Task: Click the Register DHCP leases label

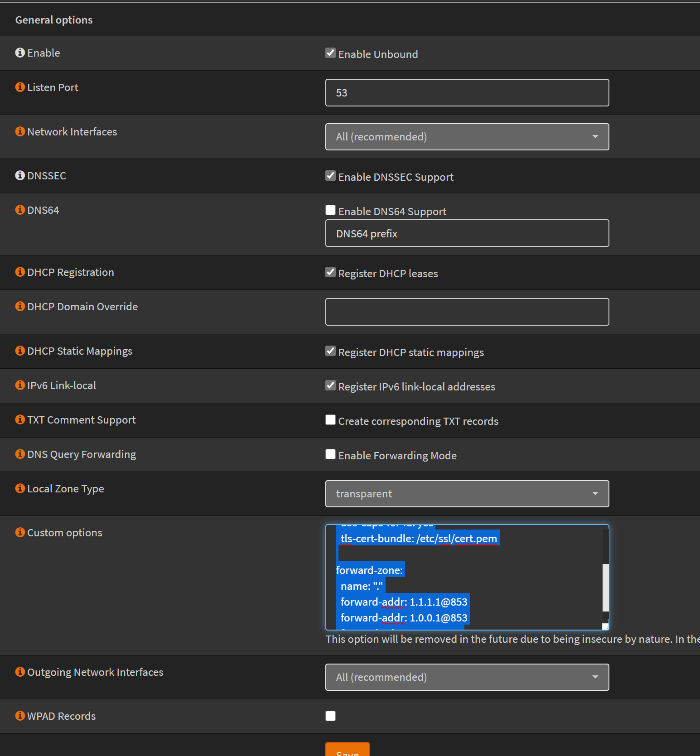Action: click(x=388, y=274)
